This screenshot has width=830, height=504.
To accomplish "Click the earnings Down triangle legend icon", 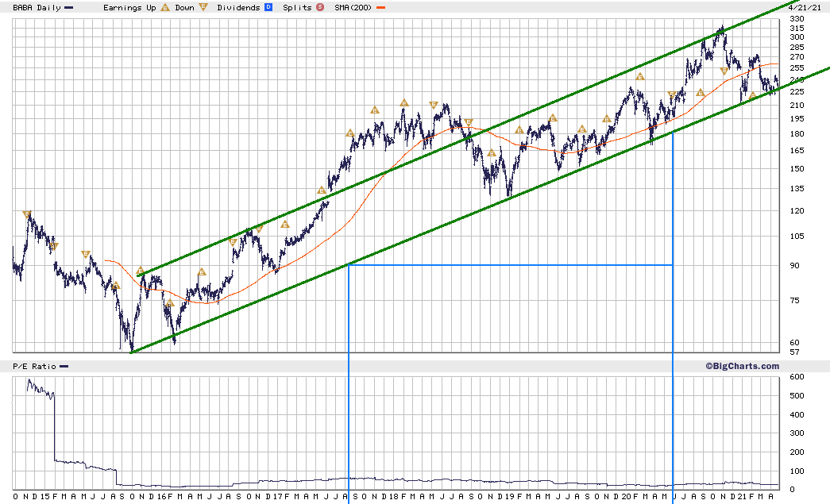I will (x=203, y=7).
